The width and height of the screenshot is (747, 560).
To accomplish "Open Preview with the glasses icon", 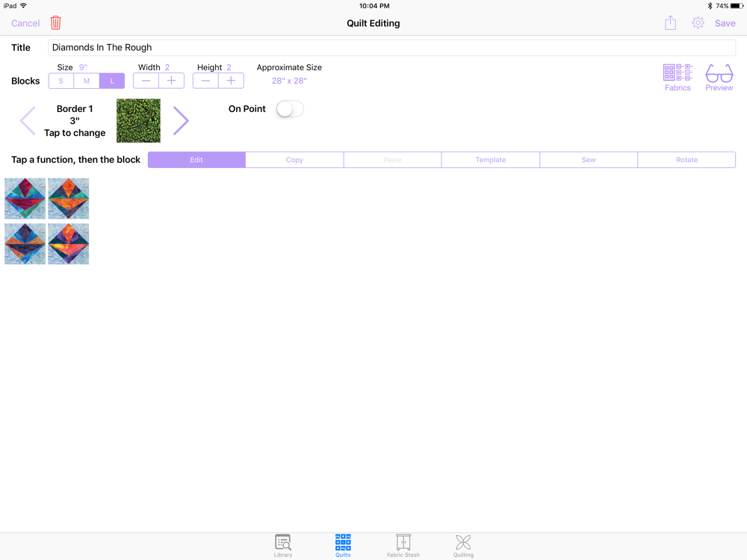I will 719,78.
